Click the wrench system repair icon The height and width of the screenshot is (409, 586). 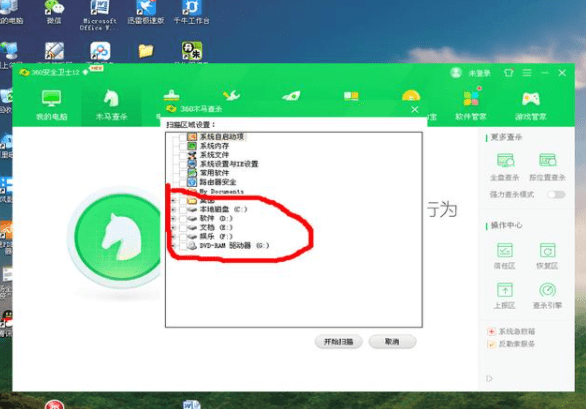231,96
